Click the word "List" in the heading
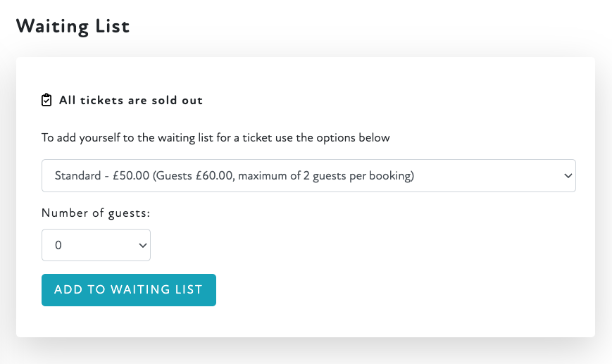 coord(112,26)
